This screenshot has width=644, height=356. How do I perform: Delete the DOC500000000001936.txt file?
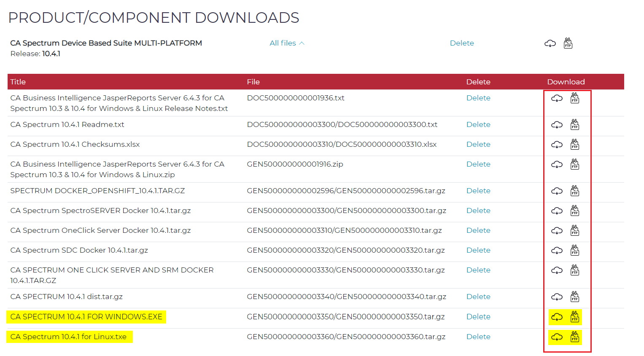pos(478,98)
